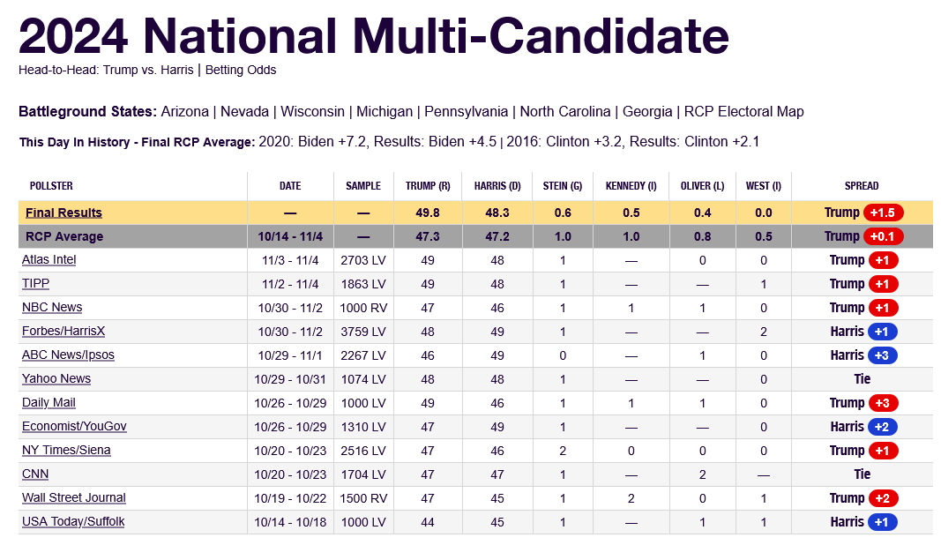Select the Arizona battleground state
This screenshot has height=560, width=941.
pyautogui.click(x=184, y=112)
